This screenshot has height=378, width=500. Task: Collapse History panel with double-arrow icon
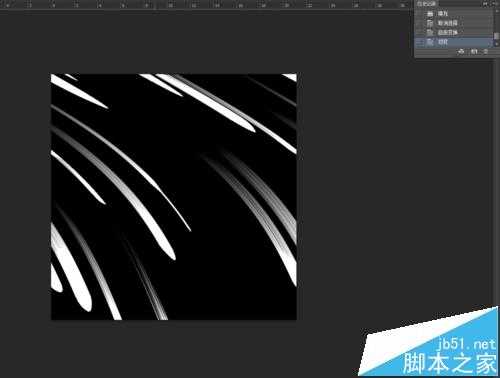point(486,3)
